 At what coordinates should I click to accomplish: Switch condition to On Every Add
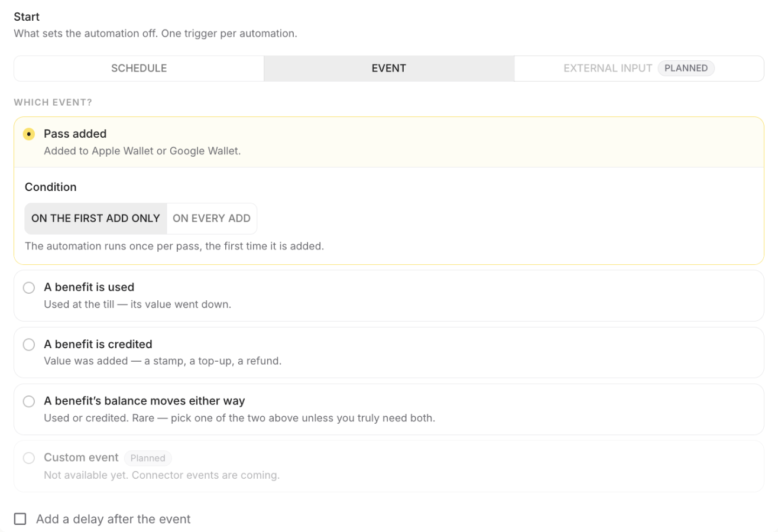[x=212, y=218]
